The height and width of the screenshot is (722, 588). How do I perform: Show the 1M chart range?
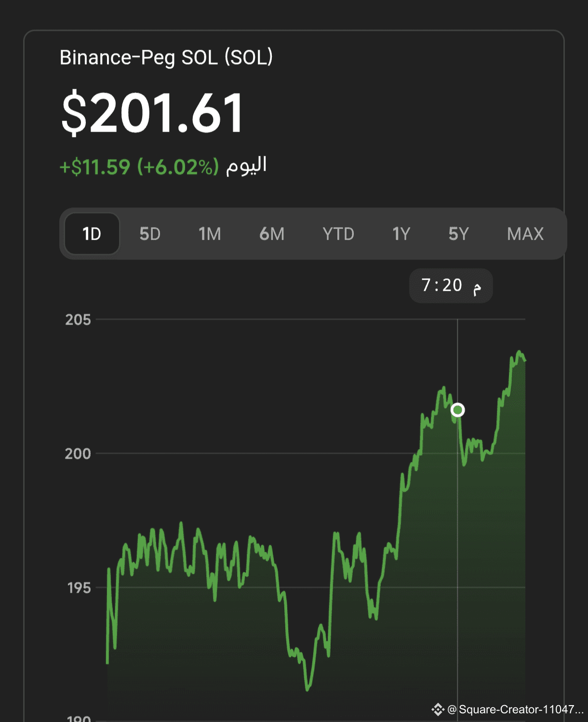[x=210, y=234]
